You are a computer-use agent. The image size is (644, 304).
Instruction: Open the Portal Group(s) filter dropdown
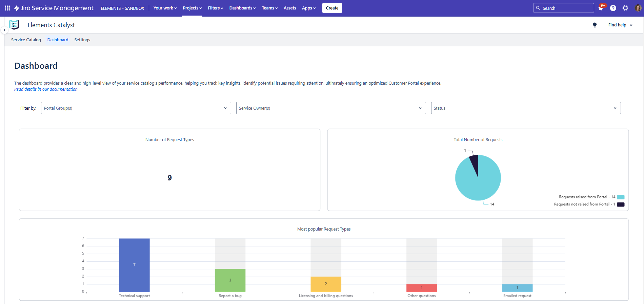coord(136,108)
